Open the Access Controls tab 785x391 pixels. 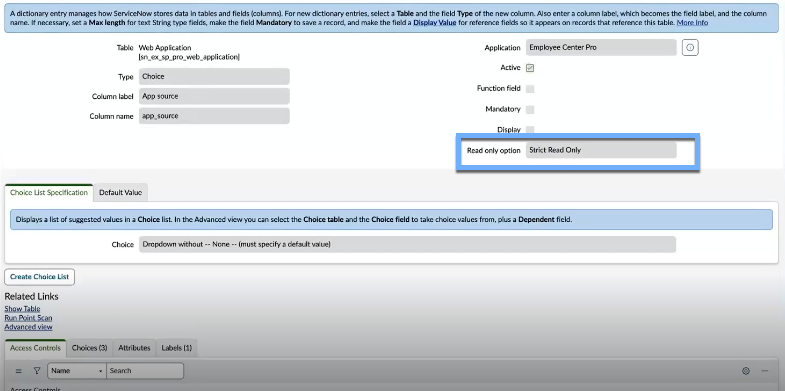click(36, 348)
